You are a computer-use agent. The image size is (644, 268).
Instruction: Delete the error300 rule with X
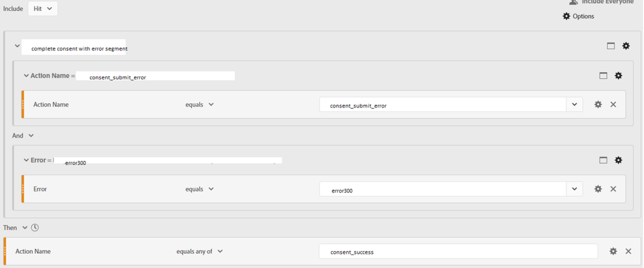(x=613, y=189)
